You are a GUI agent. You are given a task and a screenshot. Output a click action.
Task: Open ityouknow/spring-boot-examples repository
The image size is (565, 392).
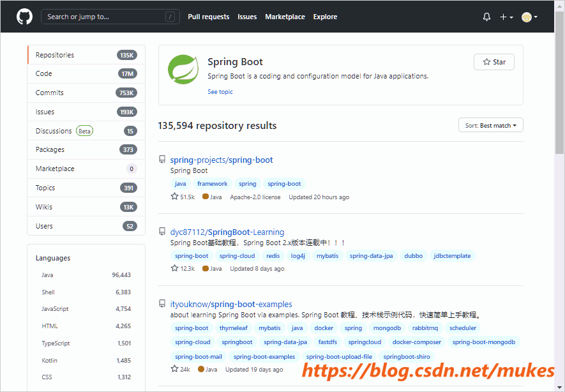(231, 304)
